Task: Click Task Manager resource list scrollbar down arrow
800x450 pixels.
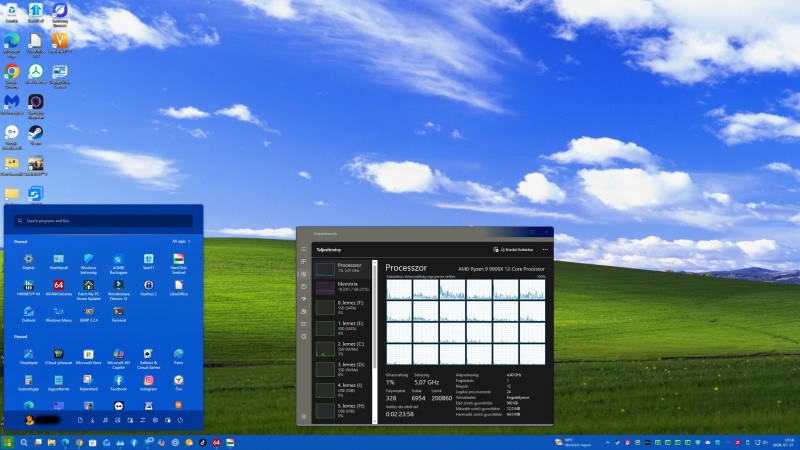Action: click(374, 421)
